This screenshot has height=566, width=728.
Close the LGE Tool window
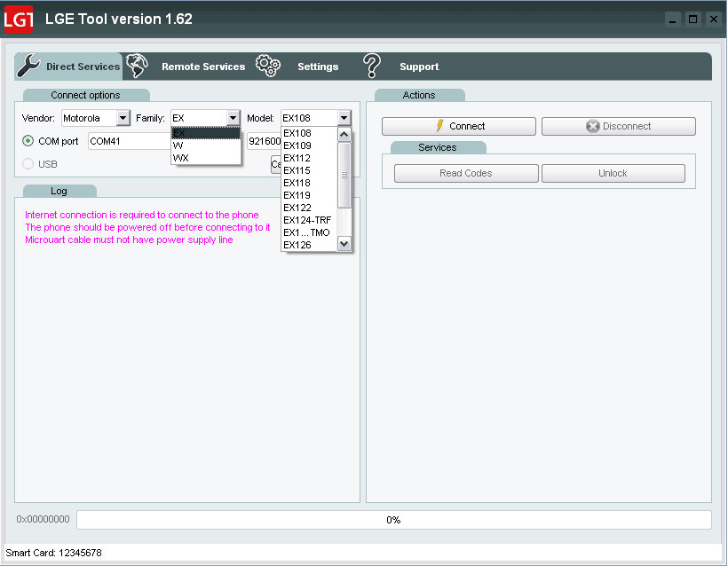[714, 20]
